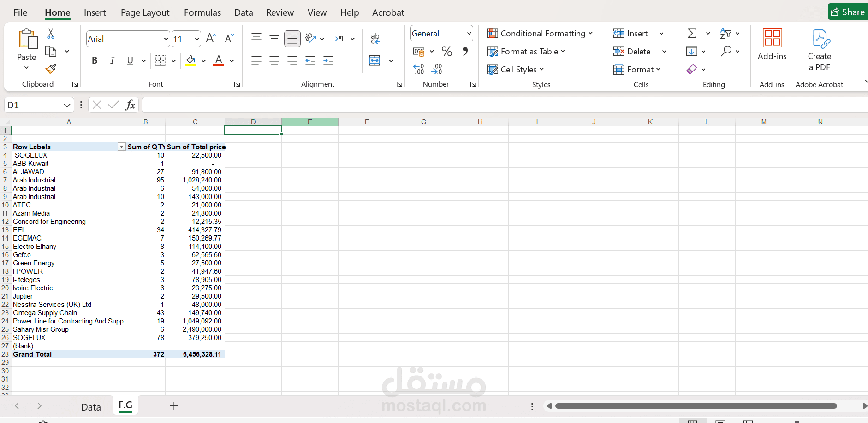Click the Format cells button
The image size is (868, 423).
637,70
